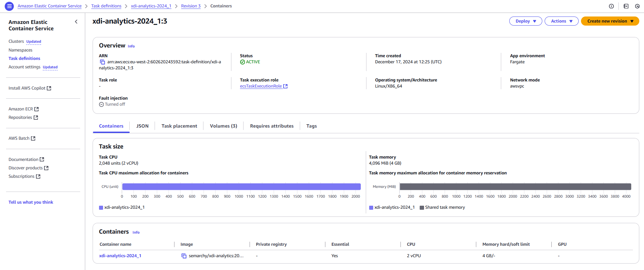Open container xdi-analytics-2024_1 in table
The height and width of the screenshot is (270, 644).
(120, 256)
